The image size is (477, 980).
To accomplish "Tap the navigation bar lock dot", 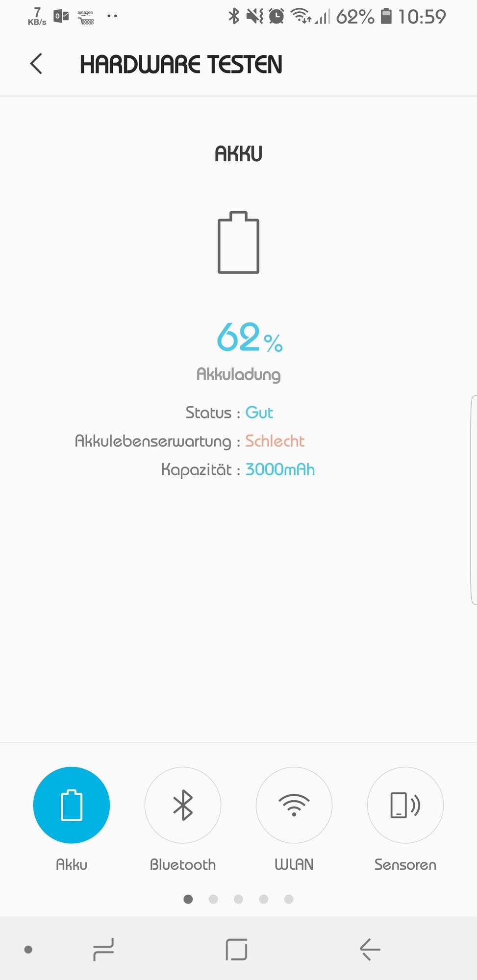I will (28, 950).
